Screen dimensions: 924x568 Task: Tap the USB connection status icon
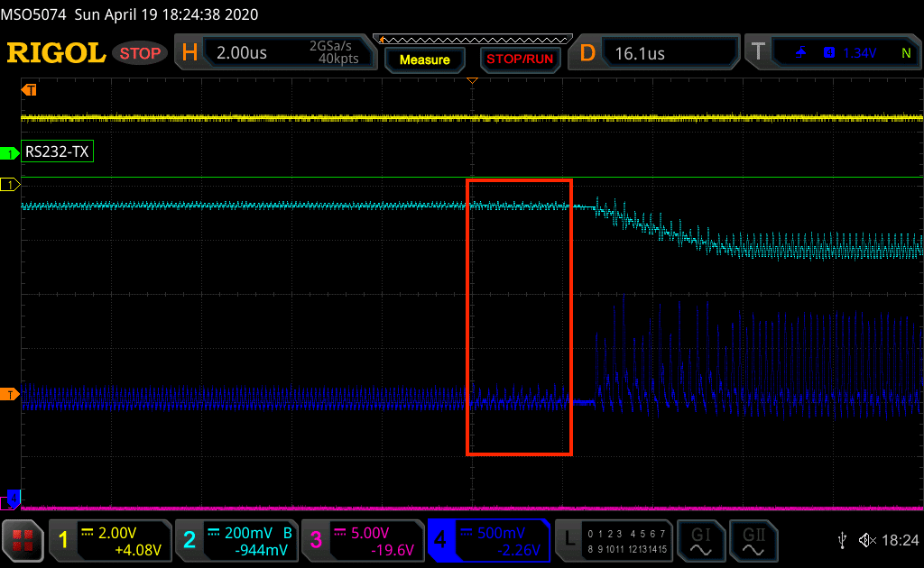coord(842,540)
